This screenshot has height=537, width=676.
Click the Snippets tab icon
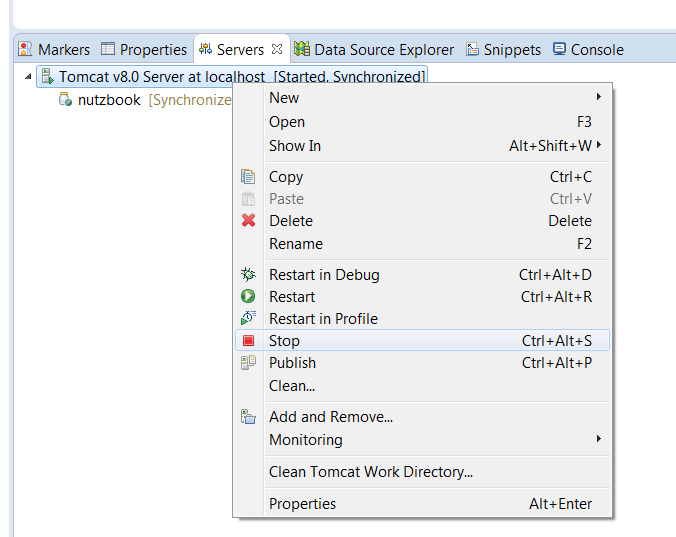click(473, 49)
